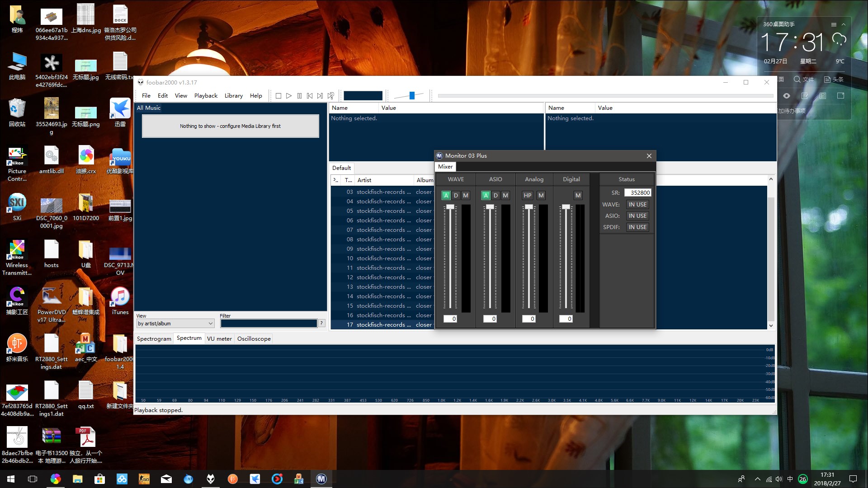The height and width of the screenshot is (488, 868).
Task: Click the filter help question-mark button
Action: (x=321, y=323)
